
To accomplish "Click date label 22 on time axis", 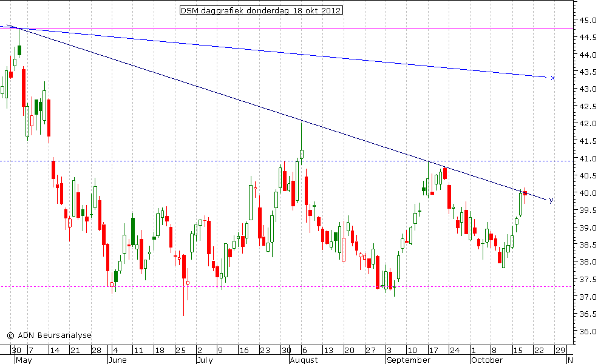I will click(539, 351).
